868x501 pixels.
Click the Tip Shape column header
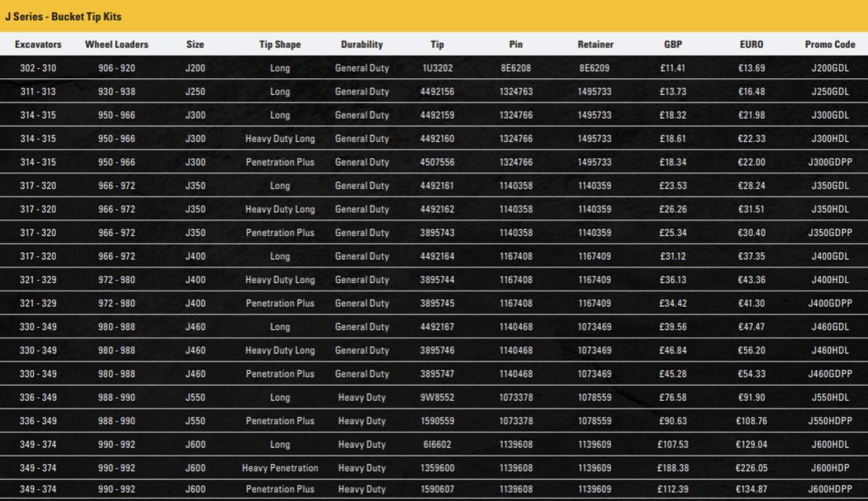coord(280,44)
